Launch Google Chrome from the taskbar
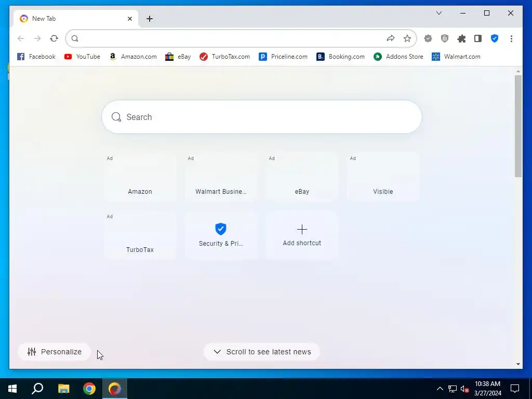 pyautogui.click(x=89, y=389)
